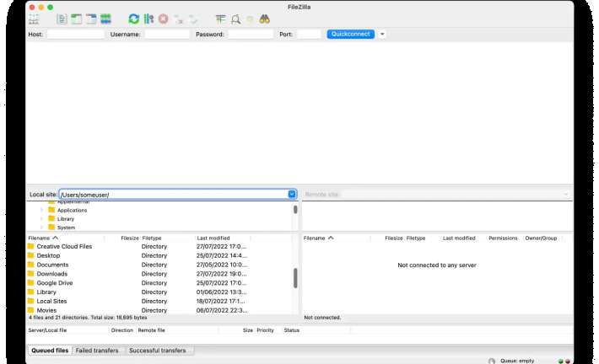Click the remote Permissions column header
The height and width of the screenshot is (364, 599).
[x=503, y=238]
